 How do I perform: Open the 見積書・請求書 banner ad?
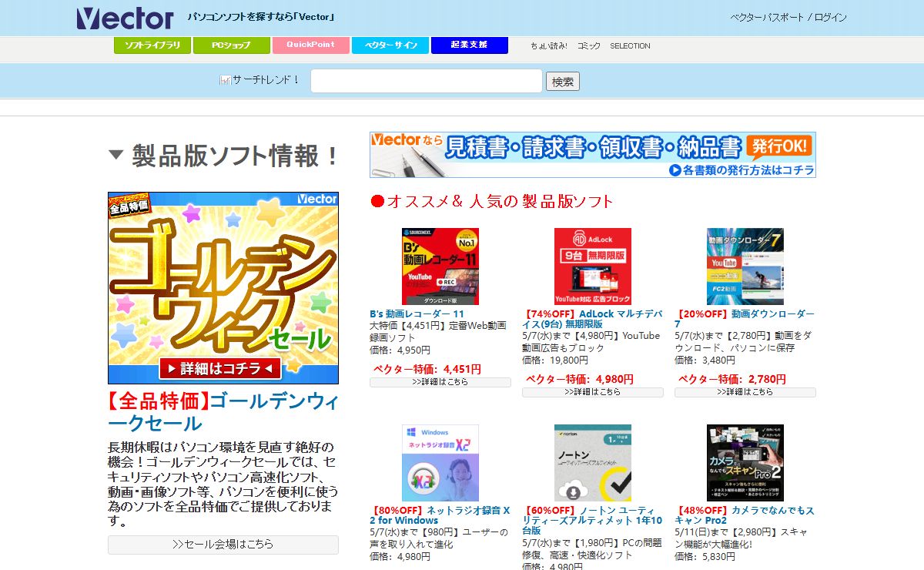[x=593, y=155]
